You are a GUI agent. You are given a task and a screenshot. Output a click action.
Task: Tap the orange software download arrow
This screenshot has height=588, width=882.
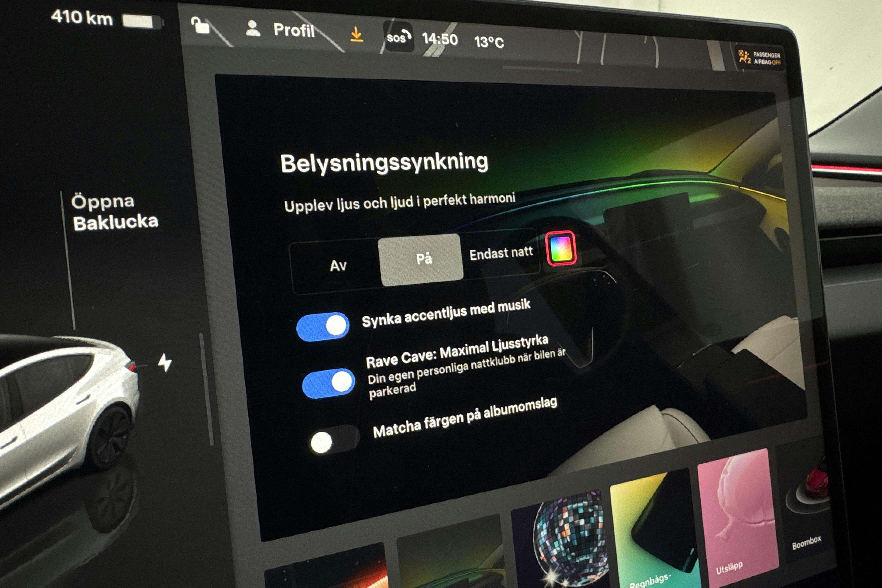pos(356,35)
